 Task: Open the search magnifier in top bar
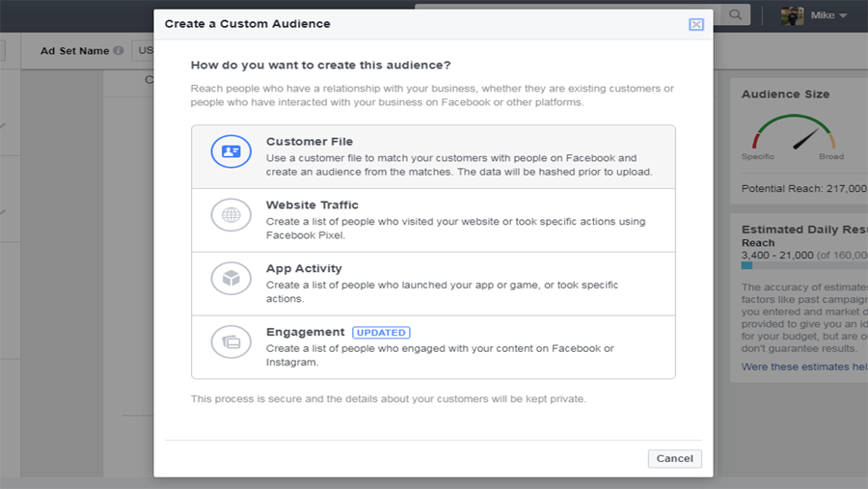click(x=735, y=15)
